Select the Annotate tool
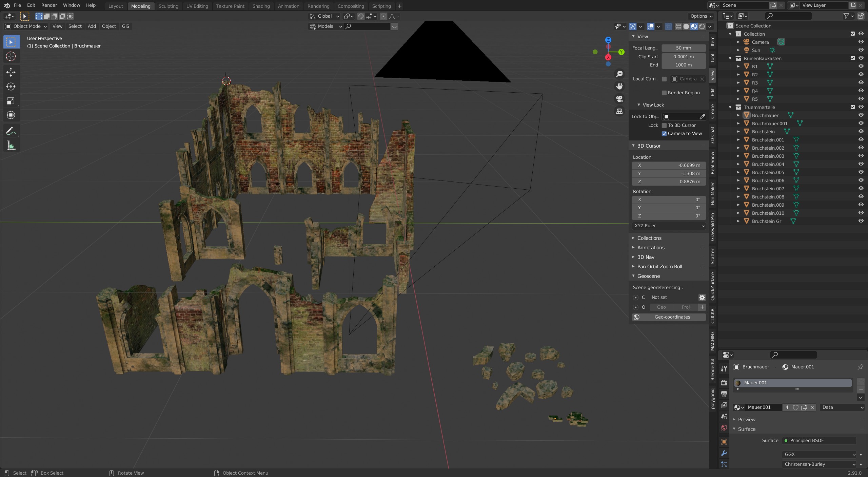The width and height of the screenshot is (868, 477). (x=11, y=131)
